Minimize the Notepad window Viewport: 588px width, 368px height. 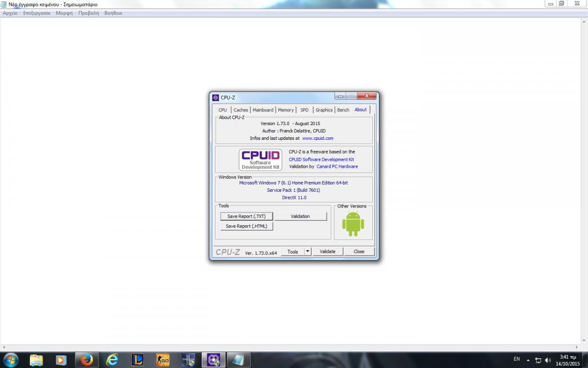550,3
